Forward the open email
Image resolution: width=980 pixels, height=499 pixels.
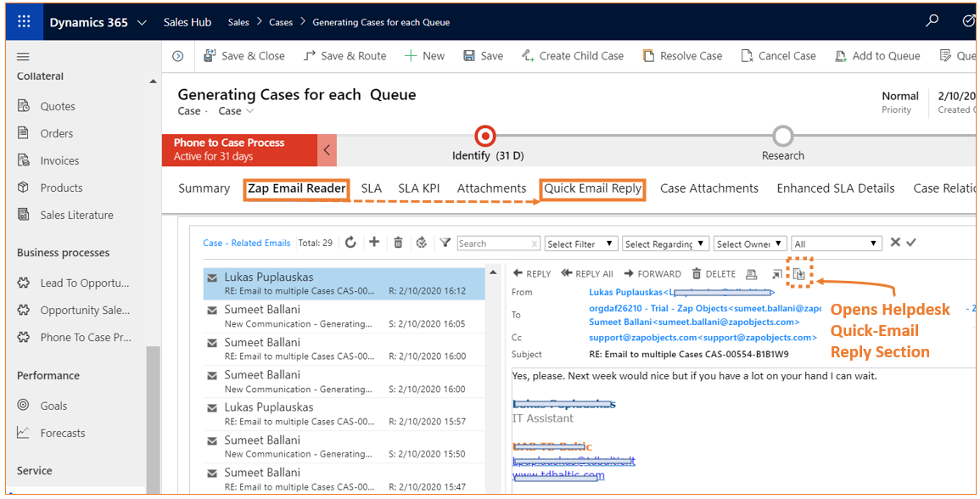click(652, 274)
